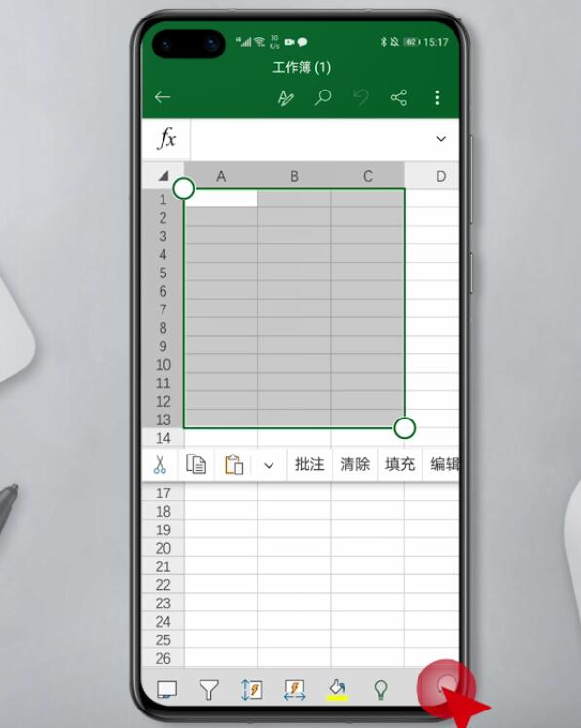
Task: Select the column A header
Action: click(x=221, y=176)
